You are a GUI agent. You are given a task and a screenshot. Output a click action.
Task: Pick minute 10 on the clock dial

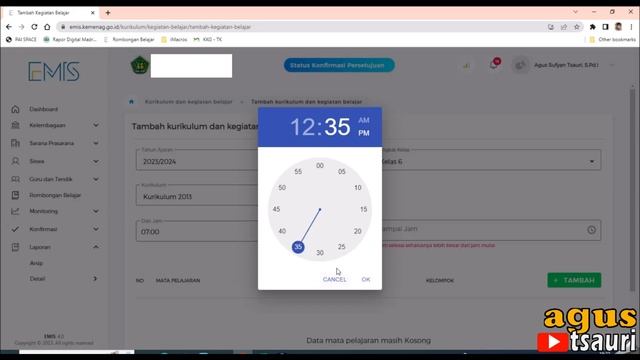coord(358,188)
